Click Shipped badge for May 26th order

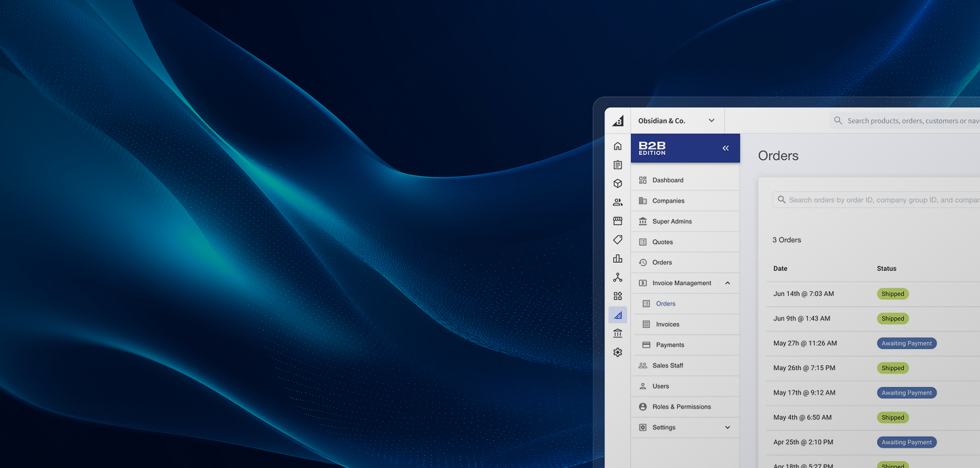coord(893,368)
